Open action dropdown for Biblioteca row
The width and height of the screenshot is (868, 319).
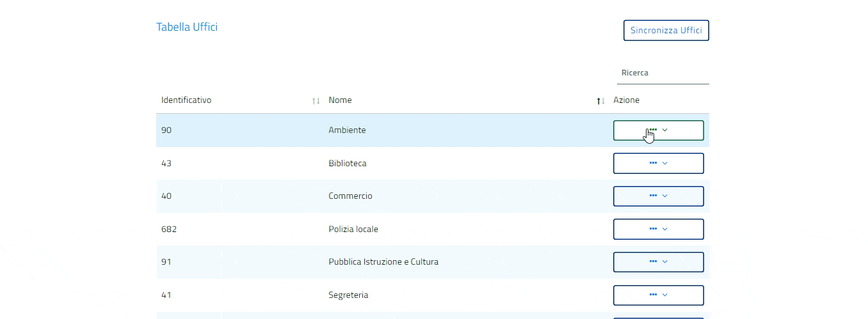[x=658, y=163]
